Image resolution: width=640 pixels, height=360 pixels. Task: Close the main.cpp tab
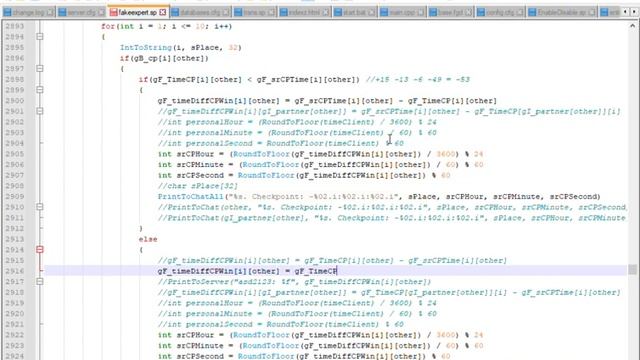pos(421,12)
